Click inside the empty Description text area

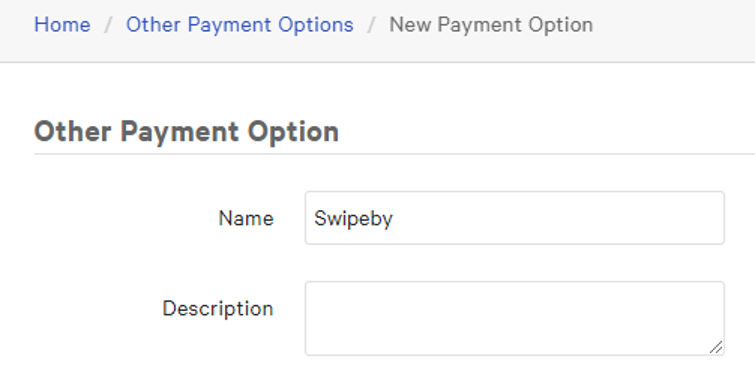pos(514,319)
